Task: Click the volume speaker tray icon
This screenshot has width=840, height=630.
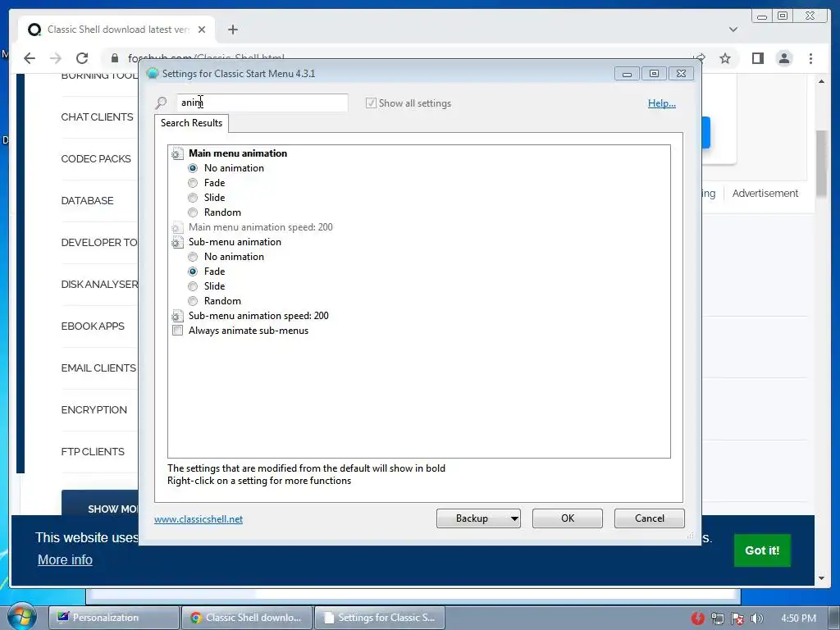Action: click(756, 619)
